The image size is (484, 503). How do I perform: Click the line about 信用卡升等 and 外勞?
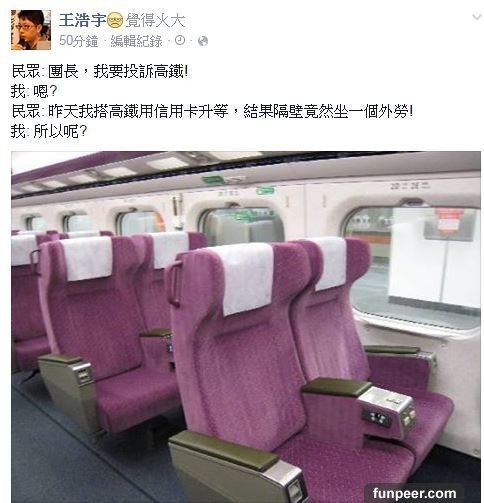point(212,111)
